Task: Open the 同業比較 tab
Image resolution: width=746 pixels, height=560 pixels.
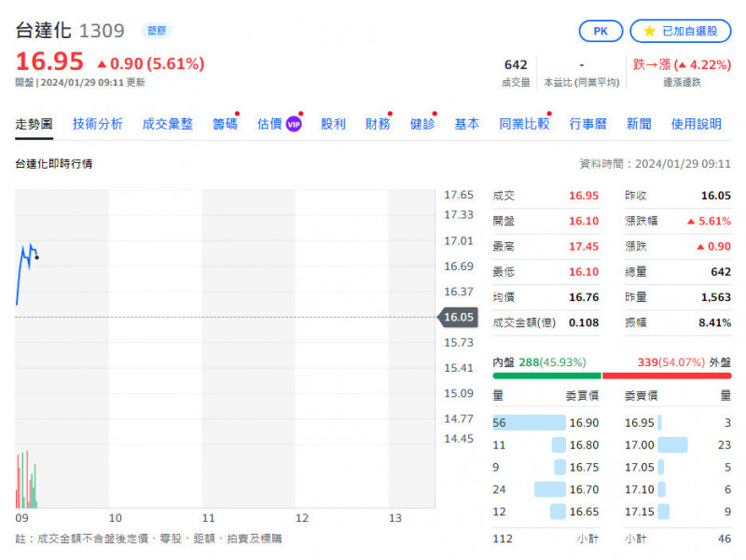Action: click(x=524, y=124)
